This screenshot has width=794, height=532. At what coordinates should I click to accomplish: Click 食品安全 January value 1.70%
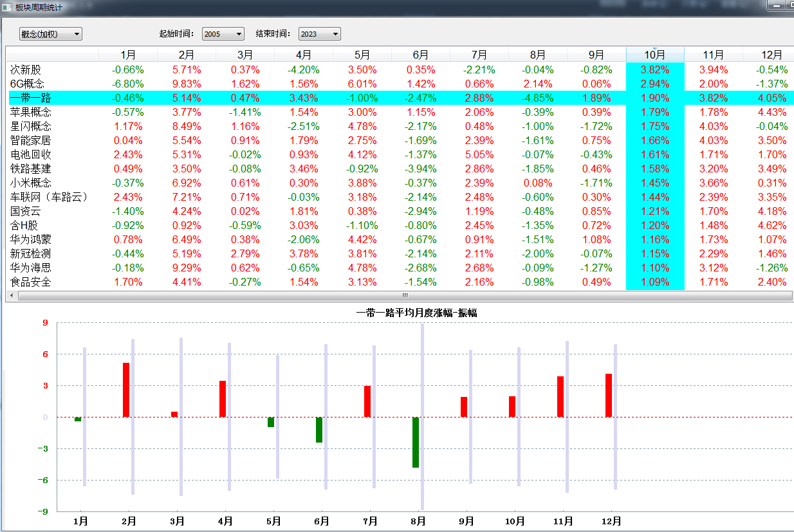click(128, 282)
